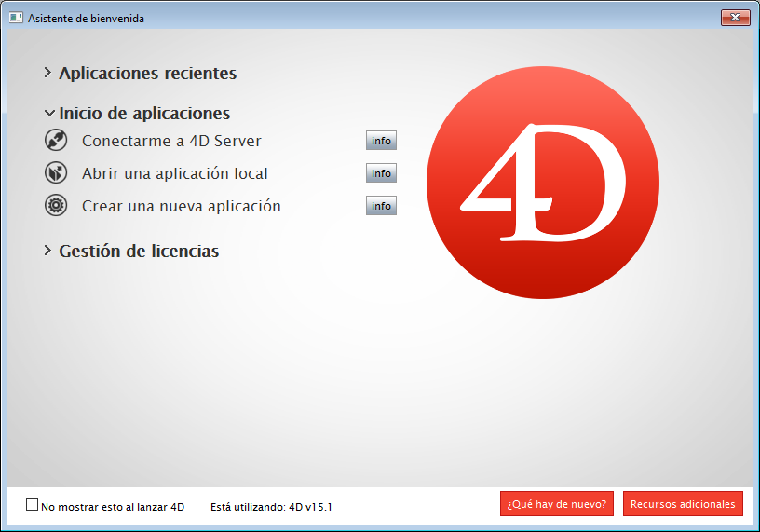Click the Gestión de licencias heading
760x532 pixels.
[139, 252]
